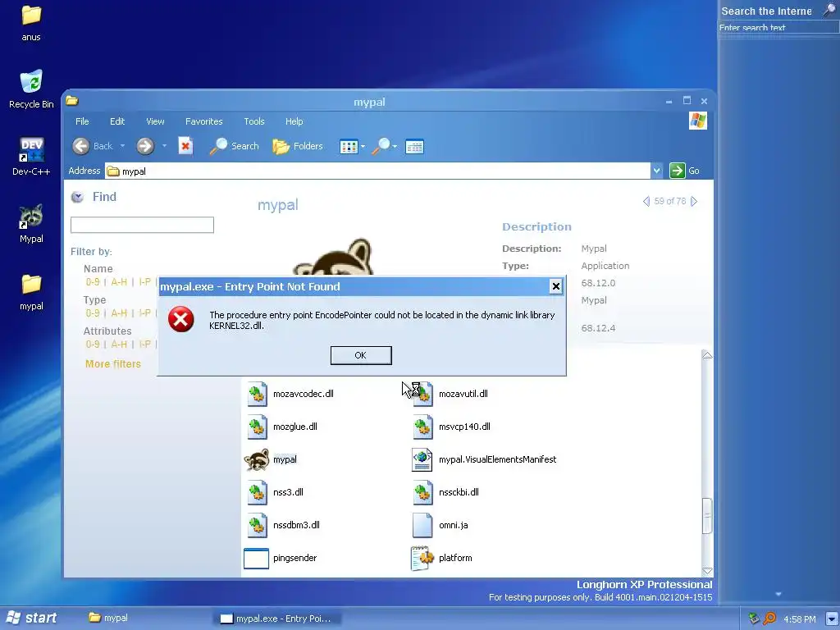Viewport: 840px width, 630px height.
Task: Open the File menu in mypal window
Action: [x=82, y=121]
